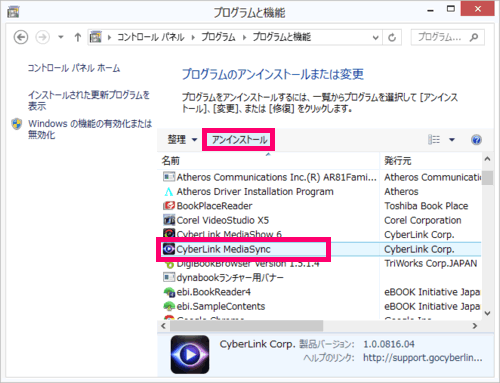Click the Atheros Communications AR81 icon
This screenshot has width=500, height=383.
(169, 177)
